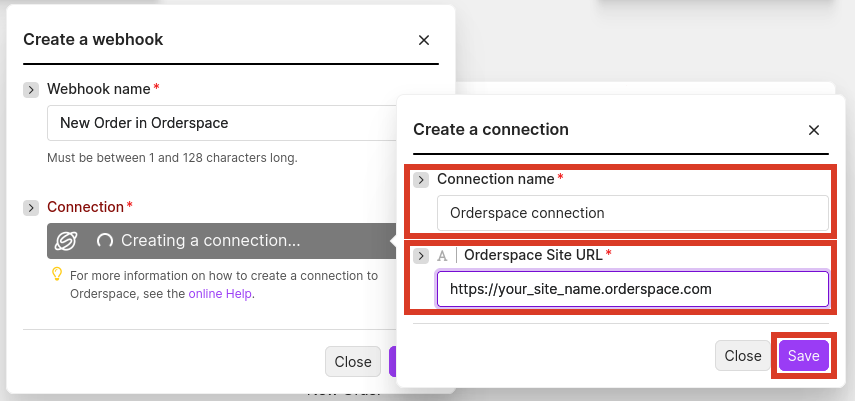Open the online Help link
This screenshot has width=855, height=401.
click(x=220, y=294)
